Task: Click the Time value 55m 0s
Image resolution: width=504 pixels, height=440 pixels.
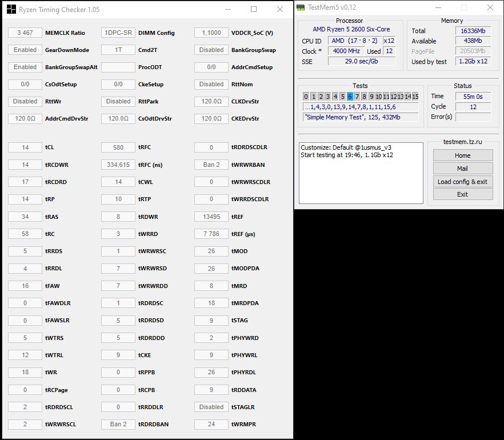Action: (x=473, y=97)
